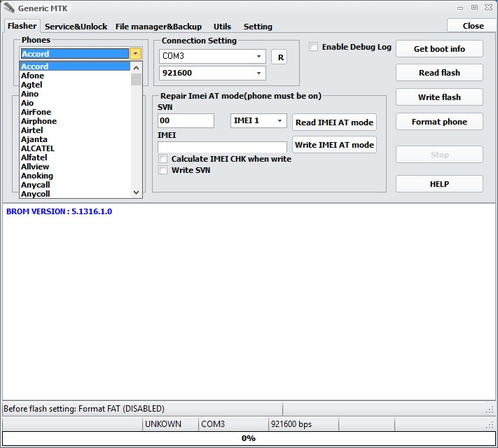Screen dimensions: 498x448
Task: Refresh COM ports with R button
Action: point(279,57)
